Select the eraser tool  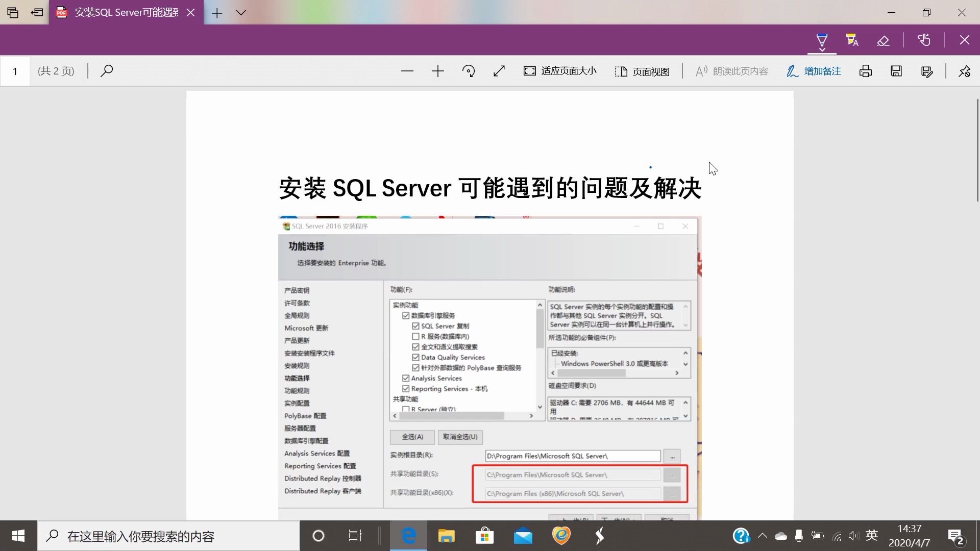coord(883,40)
